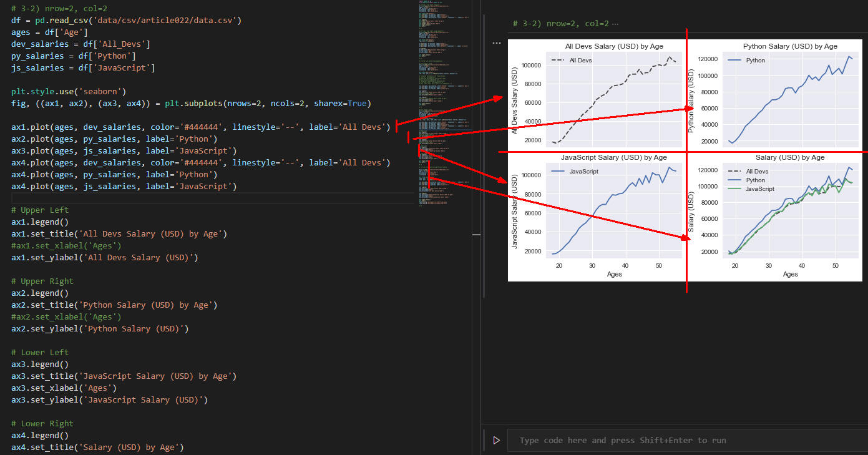Click the ax1.plot dev_salaries line
Screen dimensions: 868x455
201,127
